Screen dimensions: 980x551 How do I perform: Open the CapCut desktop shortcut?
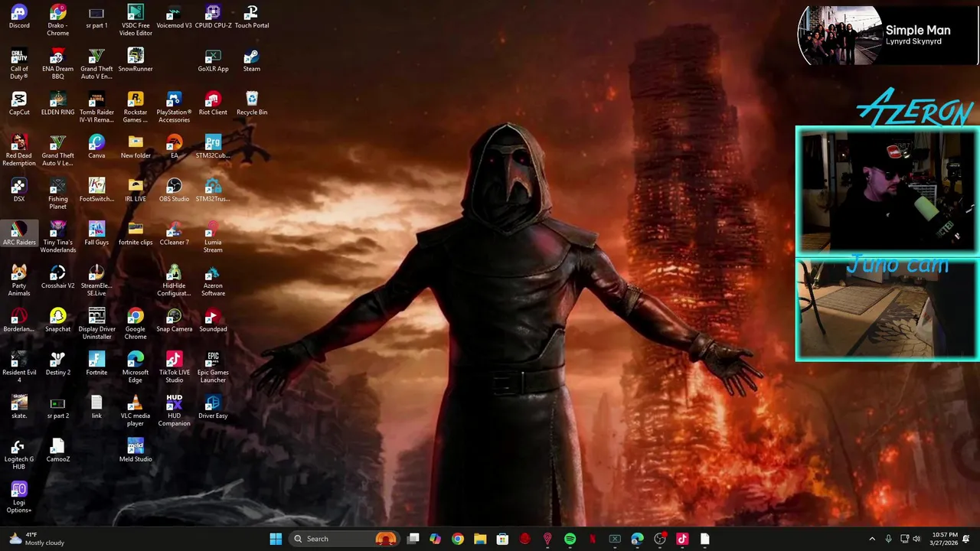(x=19, y=104)
